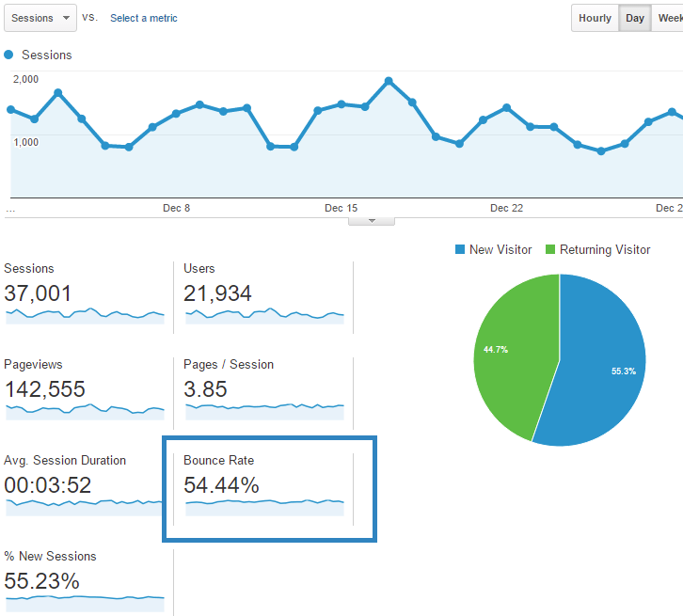Click the Users 21,934 metric value
The height and width of the screenshot is (616, 683).
218,293
